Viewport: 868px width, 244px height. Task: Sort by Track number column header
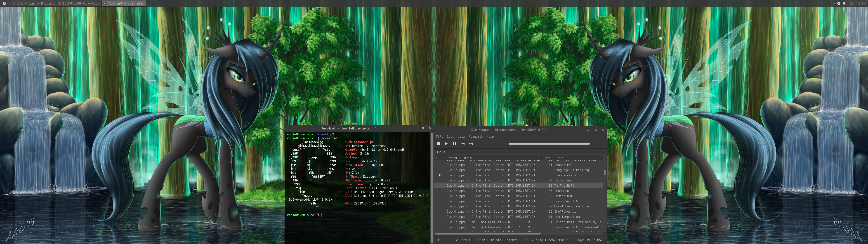pos(547,158)
